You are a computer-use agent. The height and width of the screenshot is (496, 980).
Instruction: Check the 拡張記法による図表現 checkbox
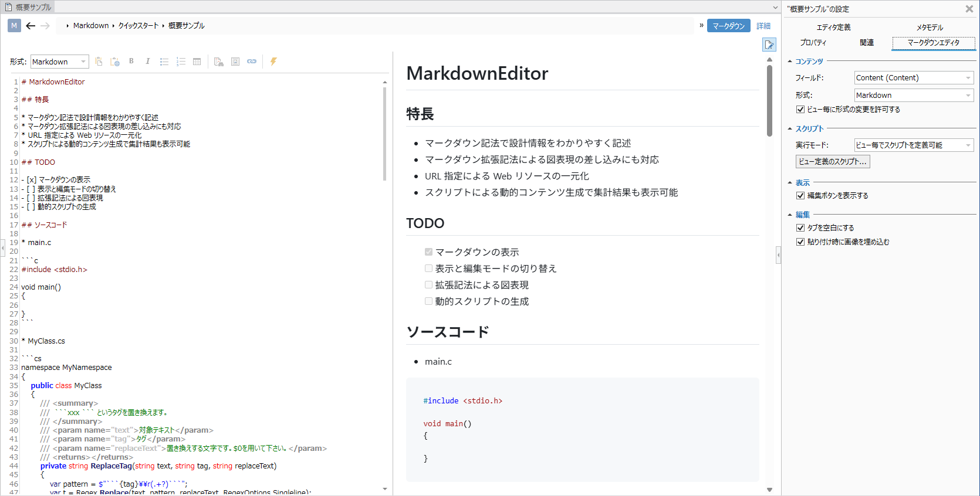428,285
